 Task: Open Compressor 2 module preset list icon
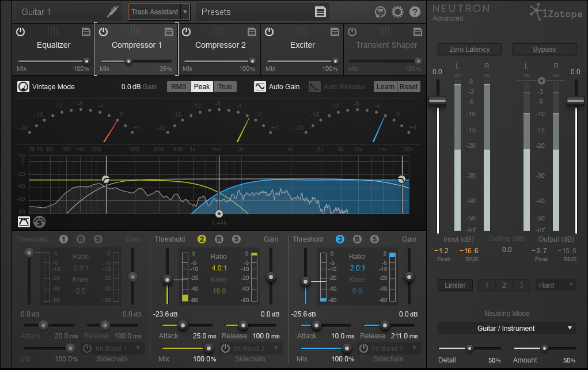coord(252,32)
